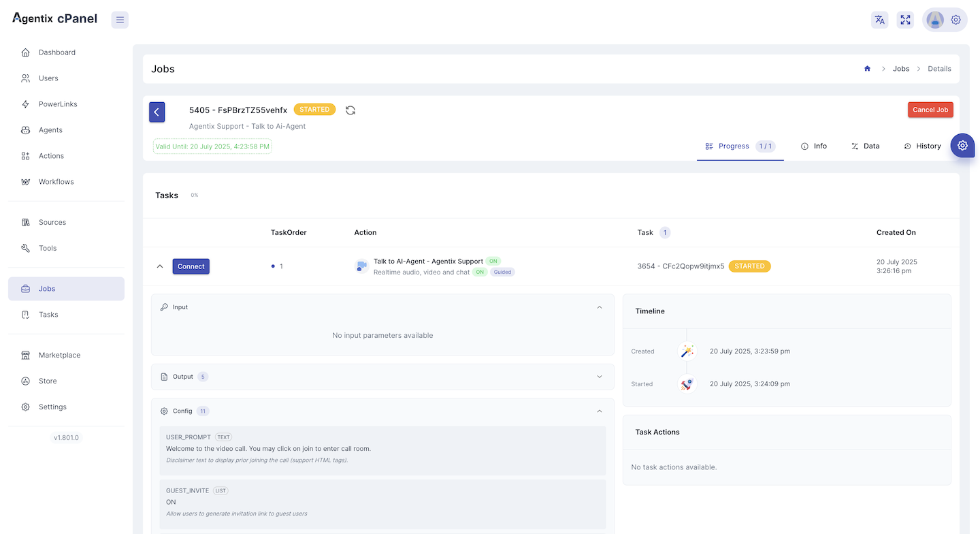Collapse the Config section
The height and width of the screenshot is (534, 980).
point(600,411)
